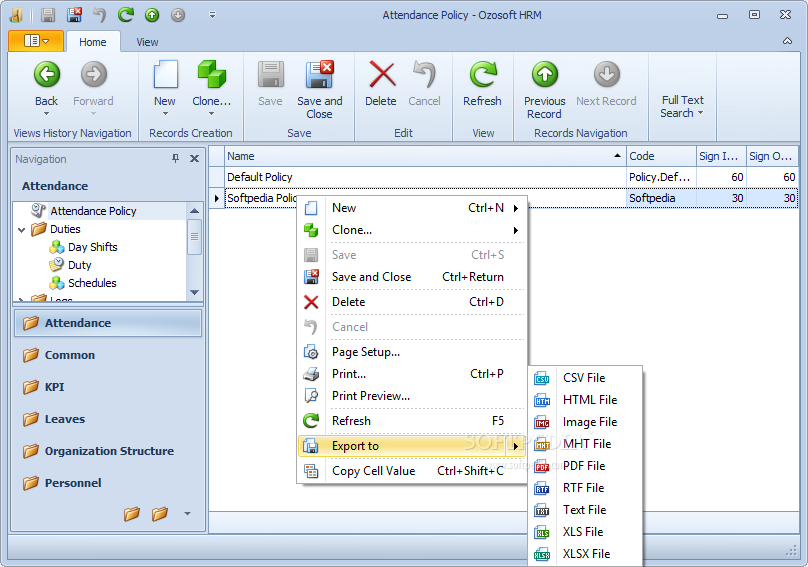This screenshot has width=808, height=567.
Task: Click the Next Record down-arrow icon
Action: (607, 75)
